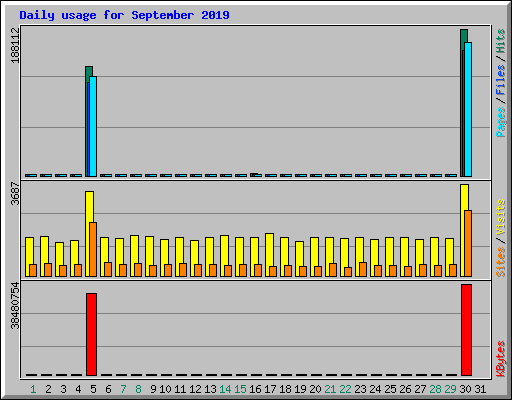Click day label 3 on x-axis

coord(63,389)
